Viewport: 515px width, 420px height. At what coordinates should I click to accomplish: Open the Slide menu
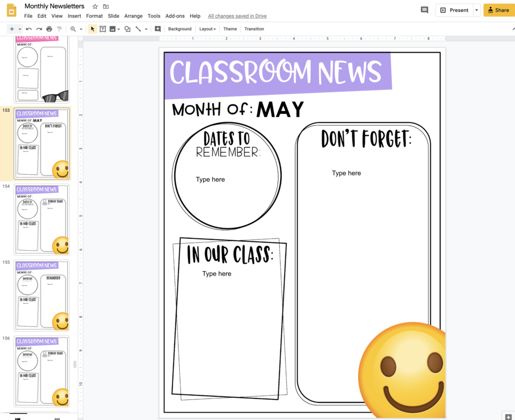tap(113, 16)
